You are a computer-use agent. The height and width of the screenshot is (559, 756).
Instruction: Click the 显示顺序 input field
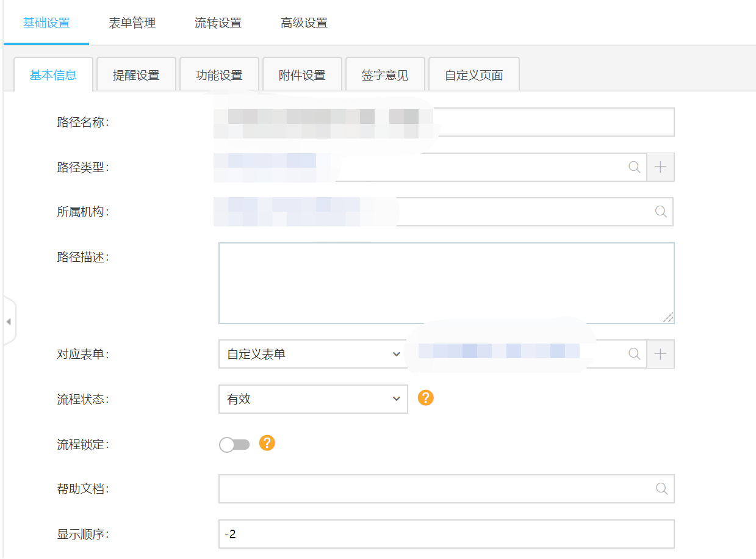tap(446, 534)
